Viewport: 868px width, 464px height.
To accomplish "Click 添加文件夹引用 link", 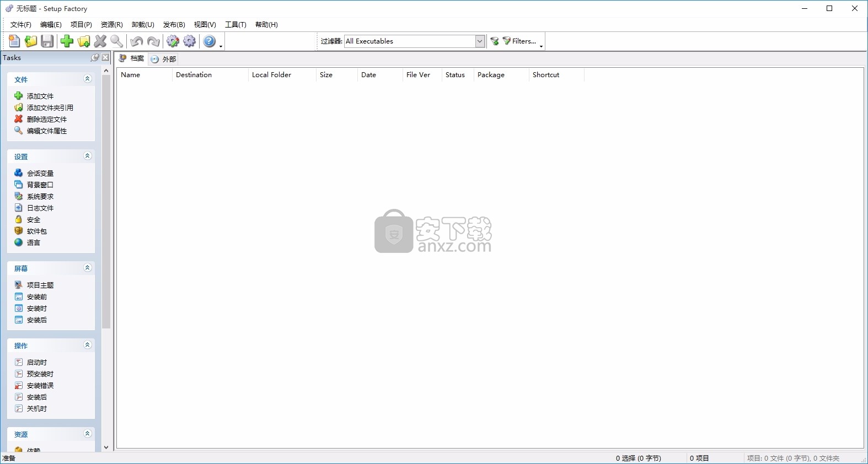I will [50, 107].
